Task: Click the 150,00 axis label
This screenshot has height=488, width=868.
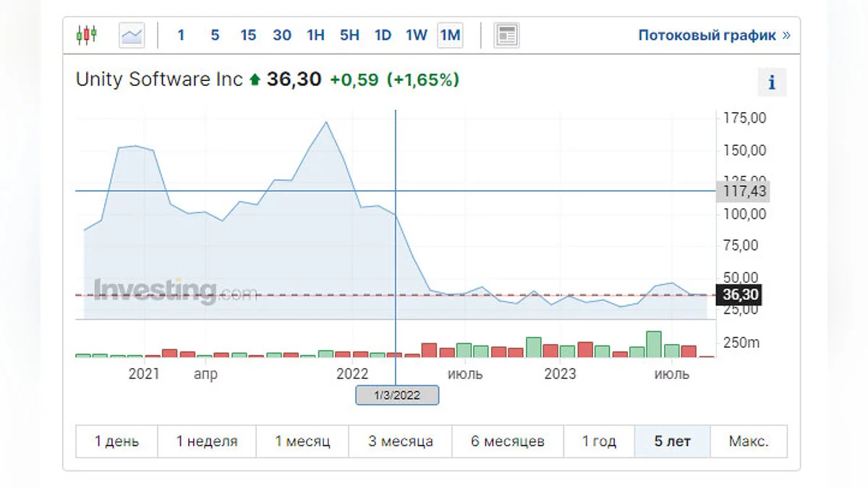Action: click(x=744, y=150)
